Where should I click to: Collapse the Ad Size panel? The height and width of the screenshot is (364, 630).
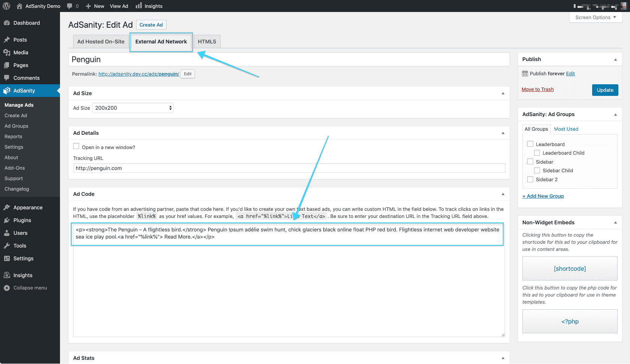point(503,93)
